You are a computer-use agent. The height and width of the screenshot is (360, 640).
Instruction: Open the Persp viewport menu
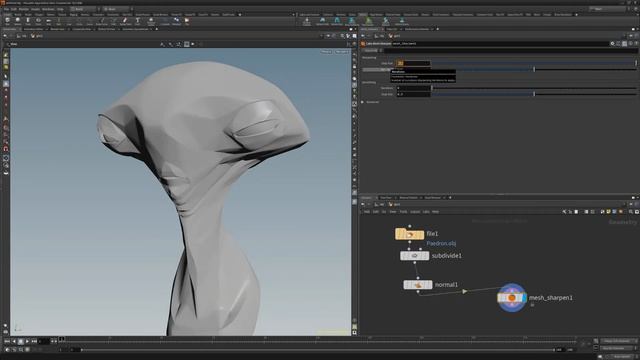point(327,52)
